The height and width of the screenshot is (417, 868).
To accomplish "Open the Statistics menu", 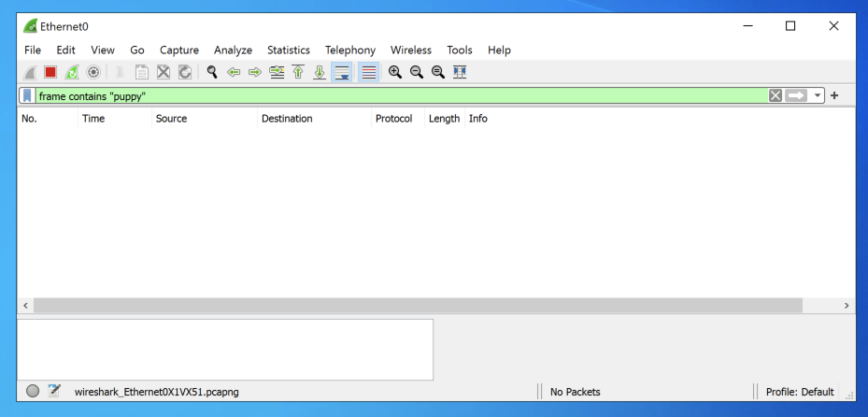I will coord(289,50).
